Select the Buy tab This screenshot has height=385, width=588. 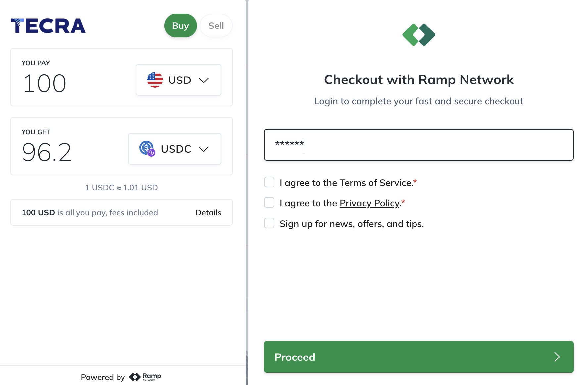click(x=180, y=26)
